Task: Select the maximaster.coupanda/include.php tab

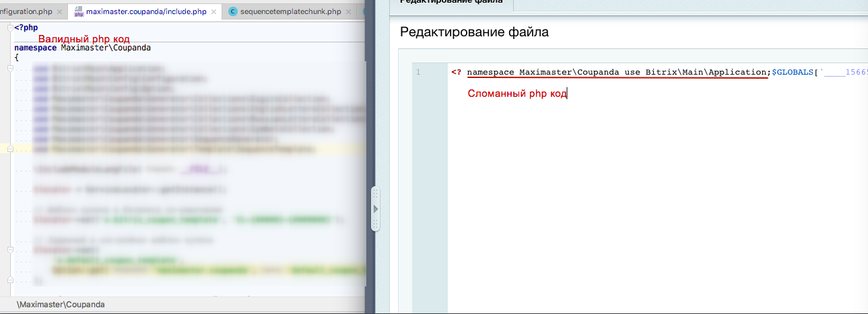Action: [146, 11]
